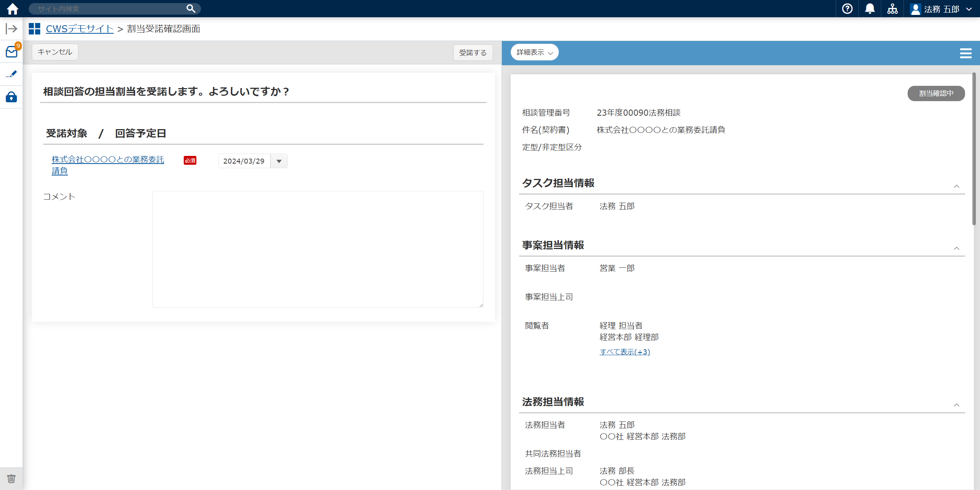Click the lock icon in sidebar
The image size is (980, 490).
pyautogui.click(x=11, y=97)
